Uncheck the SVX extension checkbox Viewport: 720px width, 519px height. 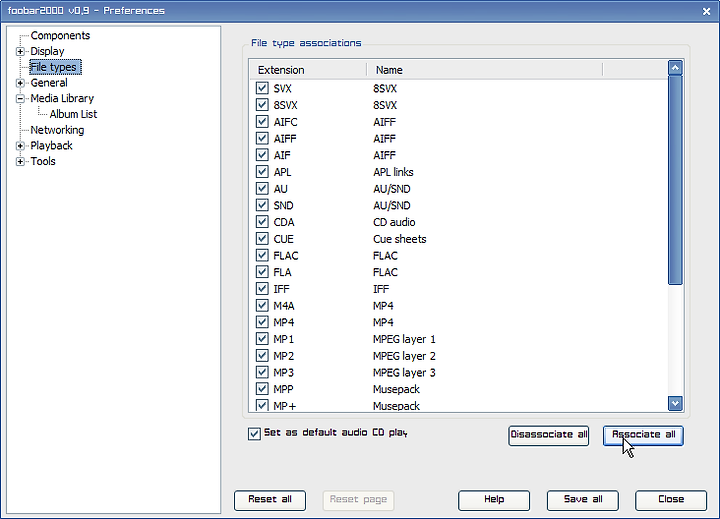click(262, 88)
